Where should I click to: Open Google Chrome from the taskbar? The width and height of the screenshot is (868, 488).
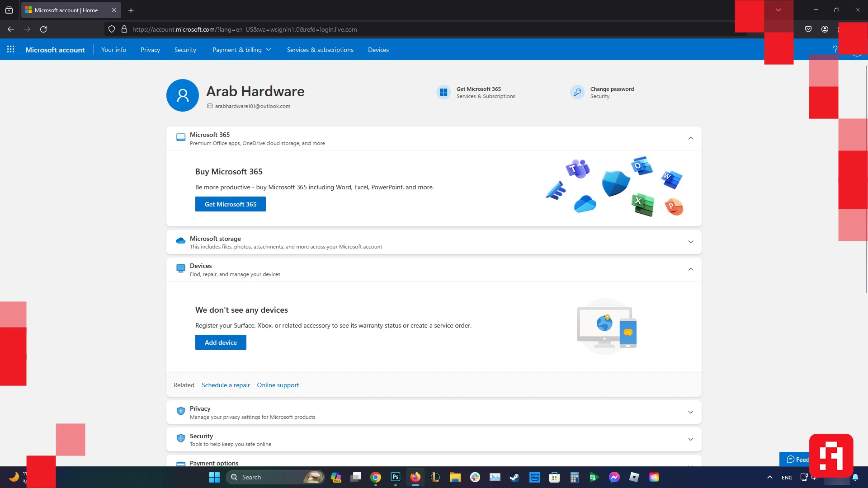(x=376, y=477)
